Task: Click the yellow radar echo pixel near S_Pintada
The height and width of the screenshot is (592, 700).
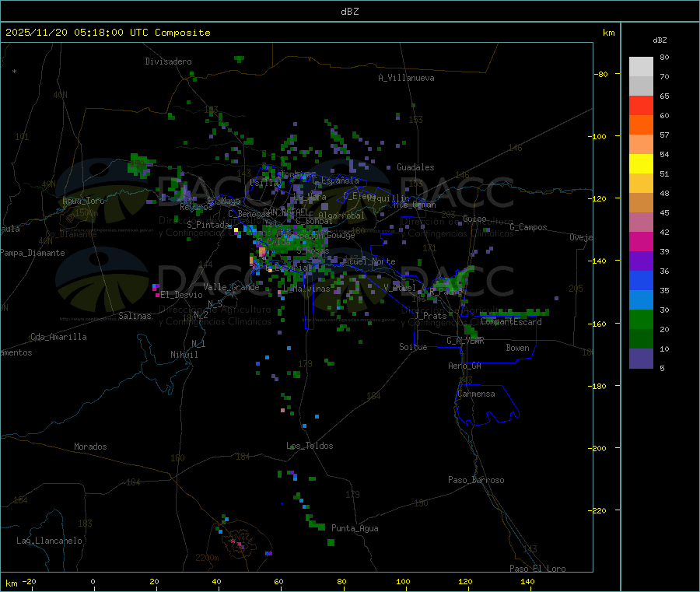Action: click(236, 230)
